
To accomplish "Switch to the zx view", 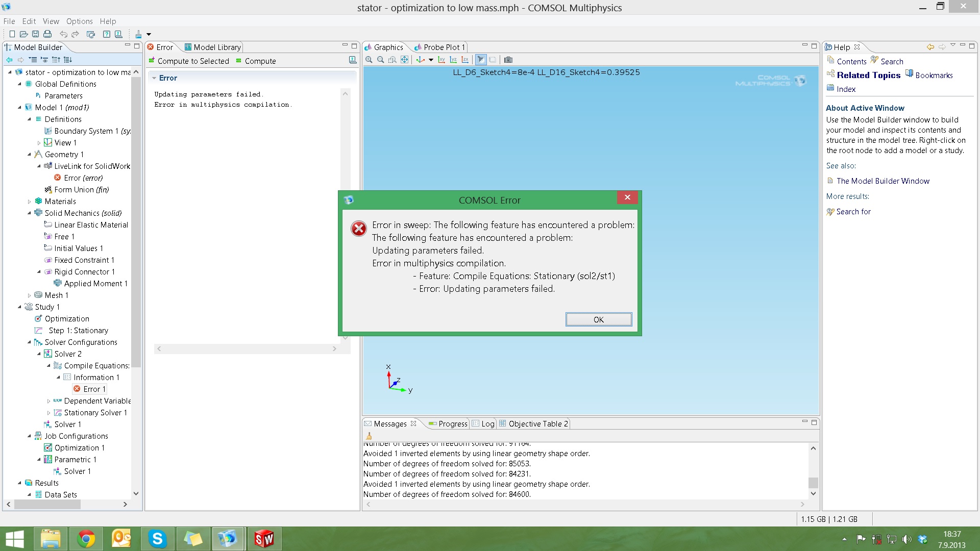I will [x=465, y=60].
